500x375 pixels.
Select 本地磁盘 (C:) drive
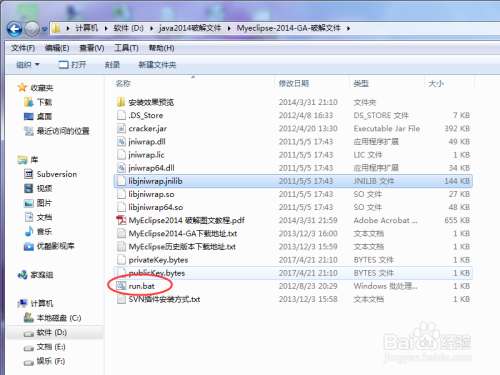click(53, 318)
